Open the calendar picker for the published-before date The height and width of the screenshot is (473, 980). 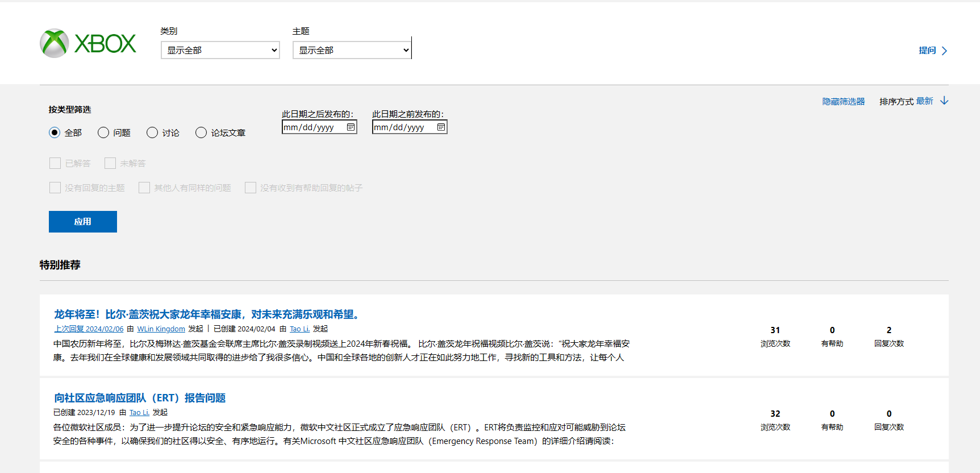click(441, 127)
